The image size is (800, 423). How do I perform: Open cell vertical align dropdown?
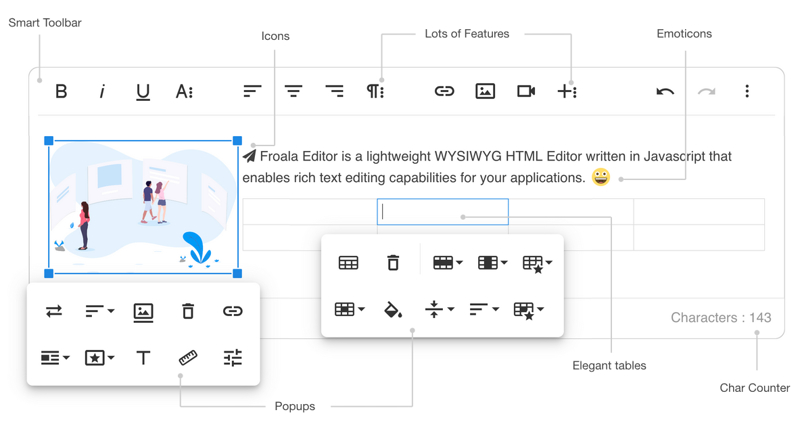click(x=439, y=309)
